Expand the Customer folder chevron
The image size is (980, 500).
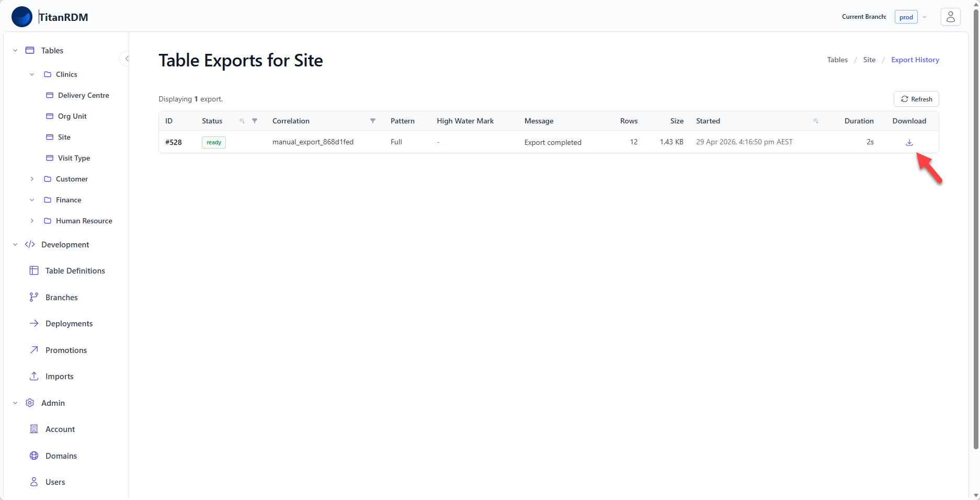[32, 179]
